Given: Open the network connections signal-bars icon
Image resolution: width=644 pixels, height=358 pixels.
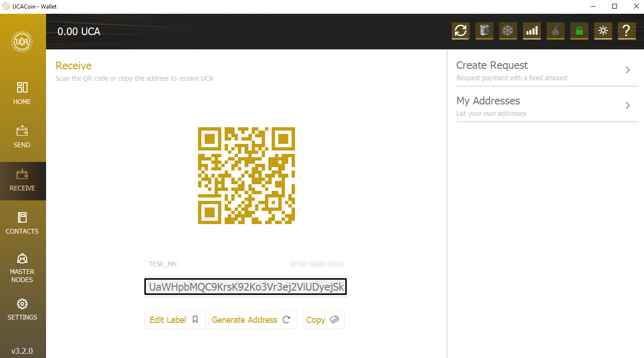Looking at the screenshot, I should [531, 31].
